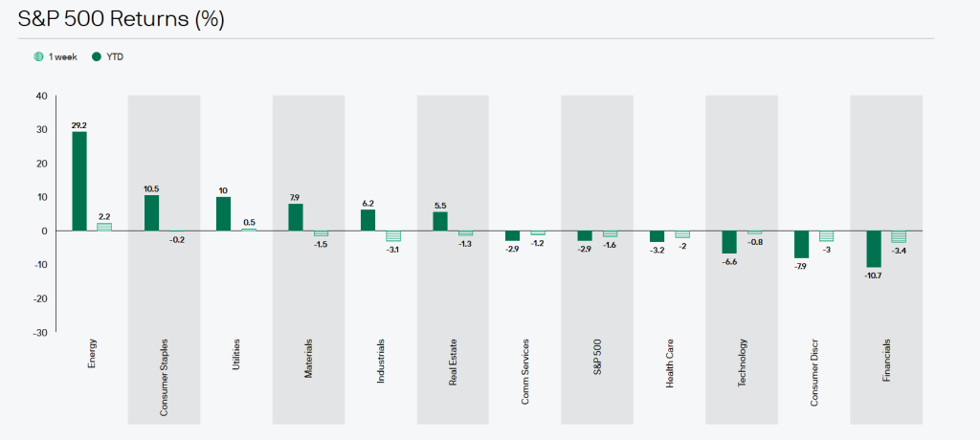Select the Energy 1 week bar at 2.2
980x440 pixels.
tap(103, 227)
